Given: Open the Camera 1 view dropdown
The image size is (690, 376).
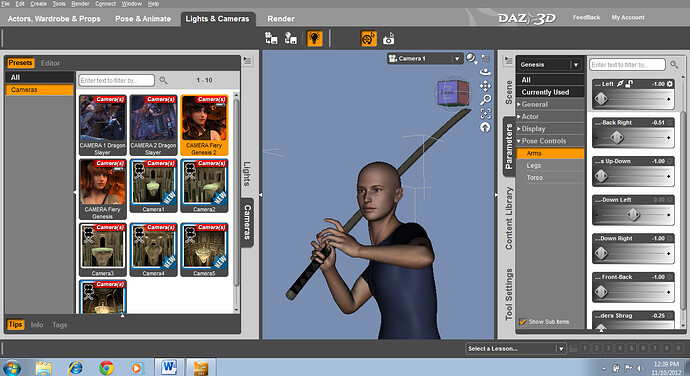Looking at the screenshot, I should pyautogui.click(x=457, y=59).
